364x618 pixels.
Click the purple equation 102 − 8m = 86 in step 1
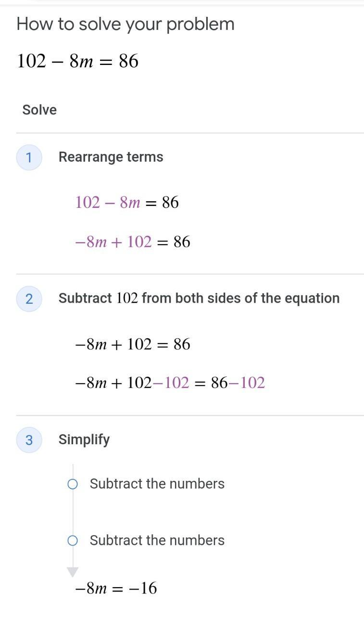click(x=127, y=203)
